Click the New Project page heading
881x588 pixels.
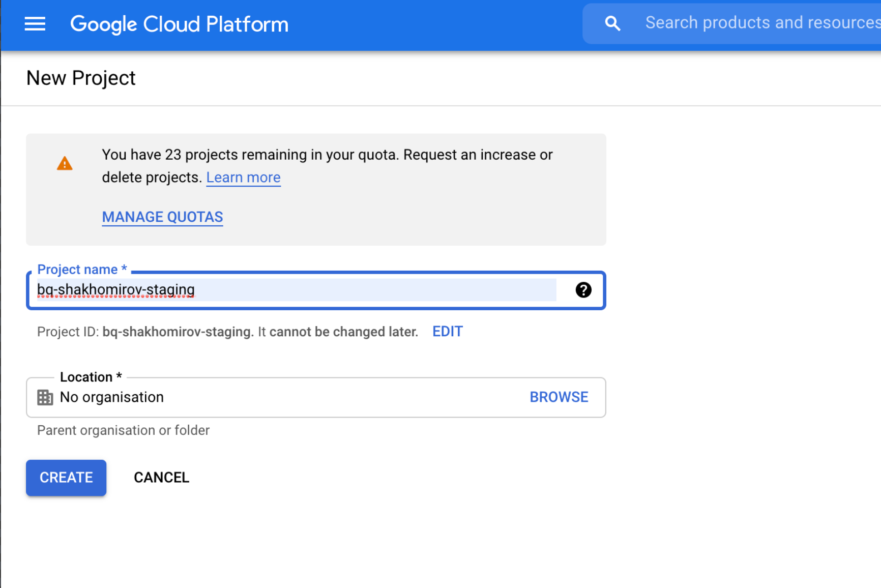click(x=81, y=78)
